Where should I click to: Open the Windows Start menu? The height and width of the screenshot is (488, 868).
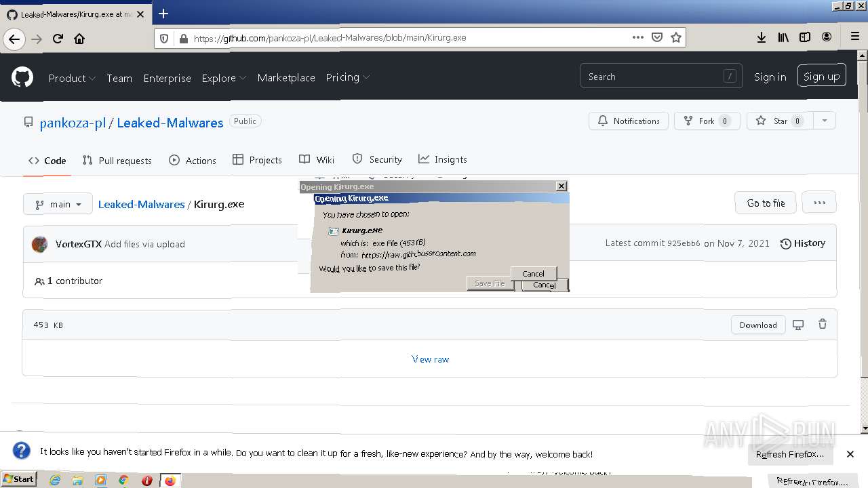[18, 479]
